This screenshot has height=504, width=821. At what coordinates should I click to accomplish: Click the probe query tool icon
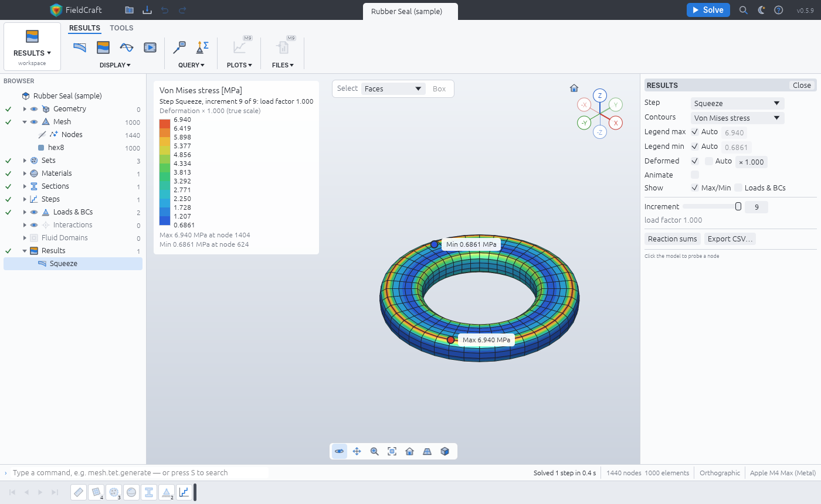coord(179,47)
